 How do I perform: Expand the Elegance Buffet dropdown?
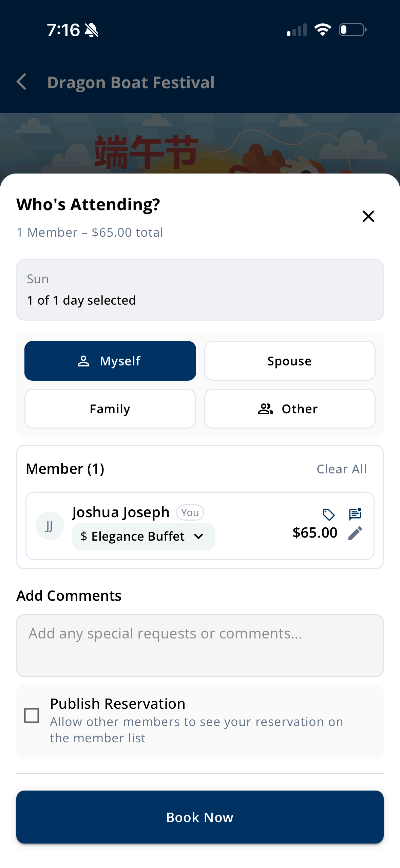[144, 536]
